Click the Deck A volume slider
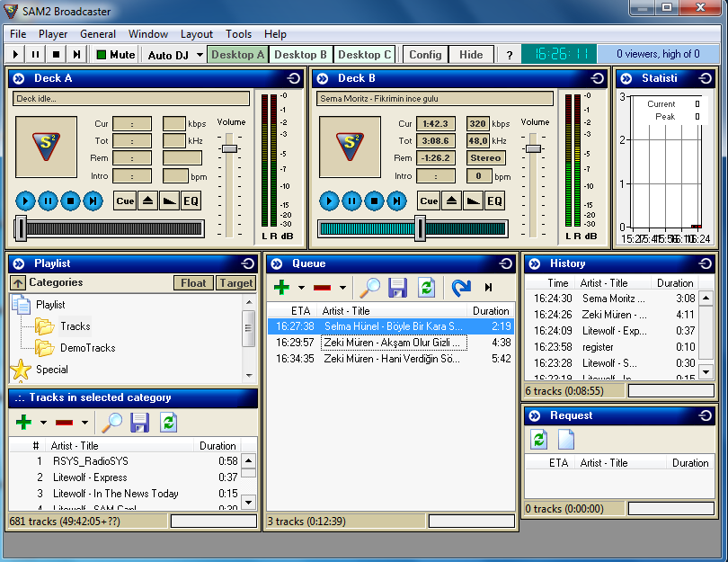This screenshot has width=728, height=562. (x=229, y=148)
